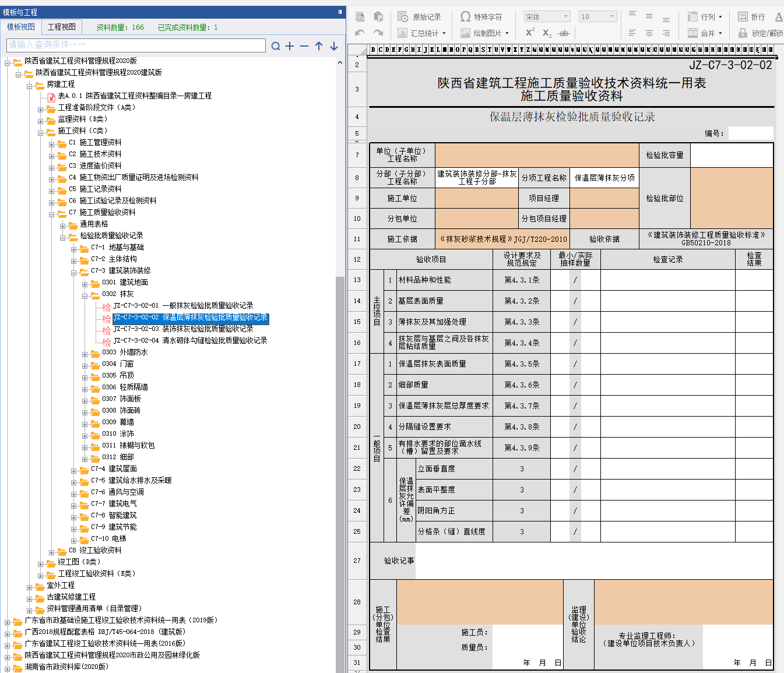Apply subscript formatting

547,33
